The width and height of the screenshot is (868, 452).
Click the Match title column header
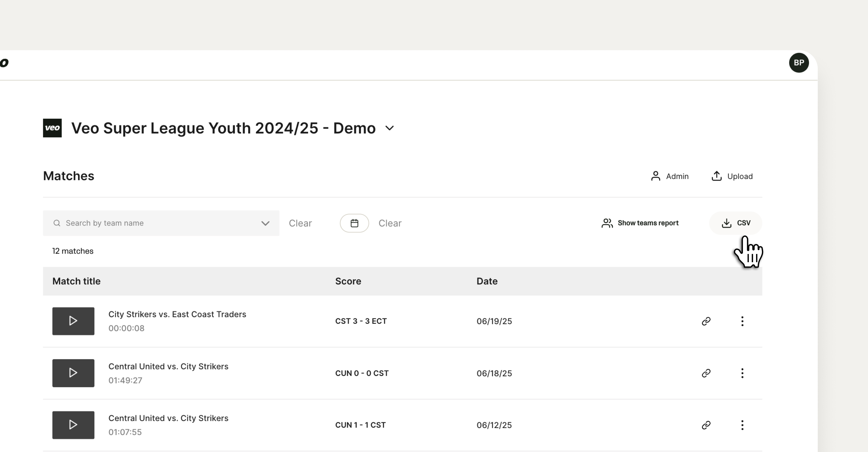76,281
